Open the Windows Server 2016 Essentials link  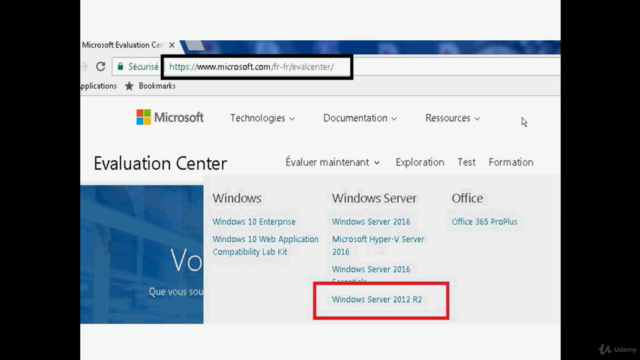[371, 273]
